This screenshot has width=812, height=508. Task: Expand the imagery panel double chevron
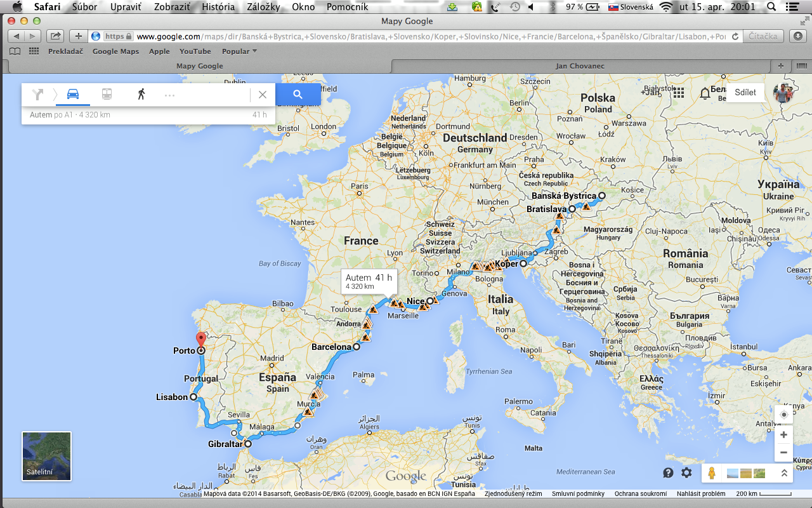click(x=784, y=473)
